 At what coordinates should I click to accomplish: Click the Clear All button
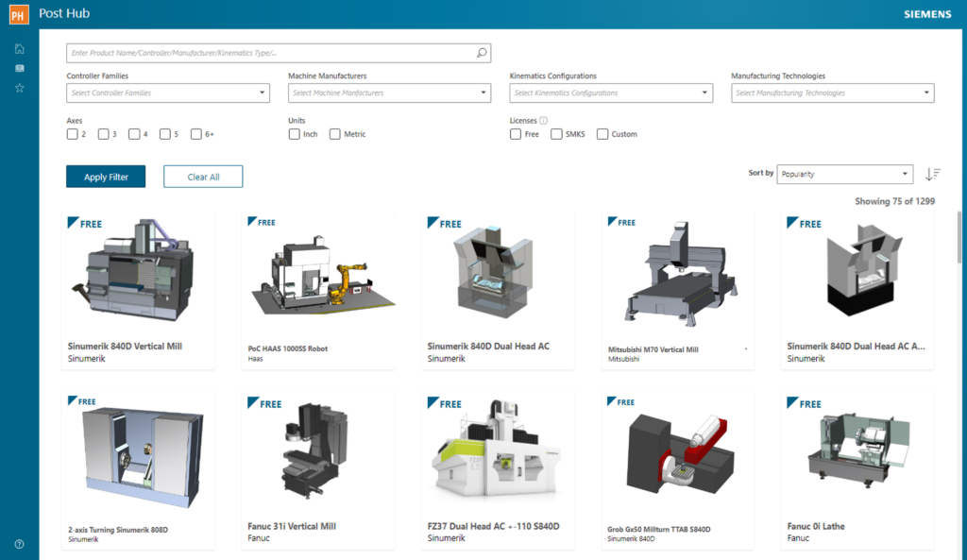click(x=202, y=176)
